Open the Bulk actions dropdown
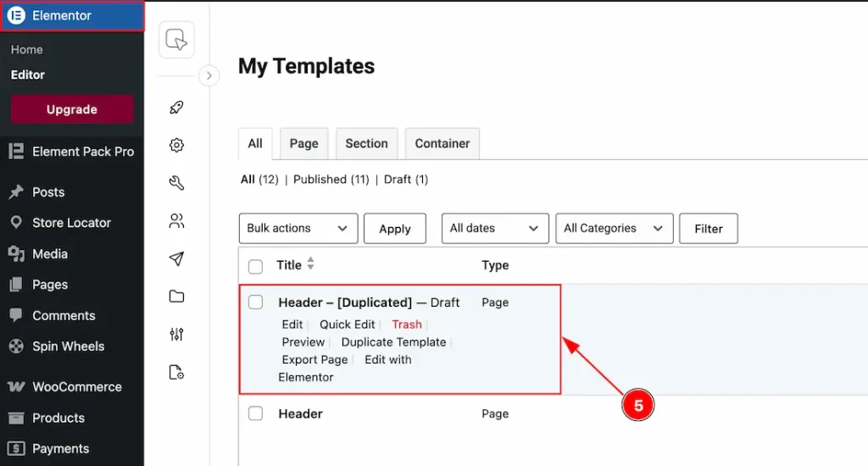Image resolution: width=868 pixels, height=466 pixels. coord(298,228)
